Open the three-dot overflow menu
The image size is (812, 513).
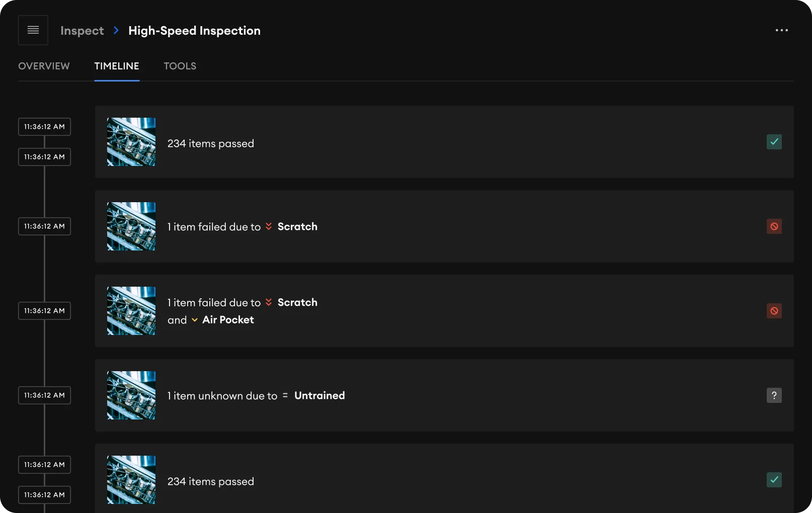pyautogui.click(x=781, y=30)
